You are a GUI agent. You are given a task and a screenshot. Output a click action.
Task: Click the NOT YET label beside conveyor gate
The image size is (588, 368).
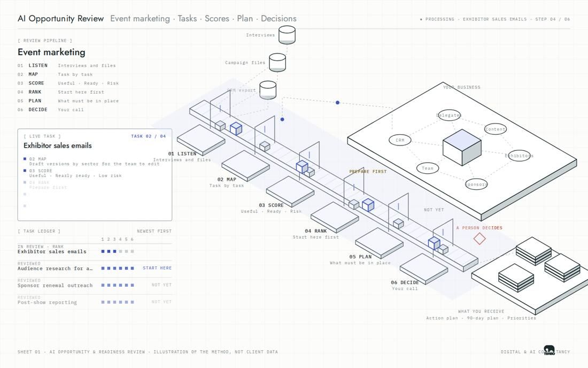point(434,210)
